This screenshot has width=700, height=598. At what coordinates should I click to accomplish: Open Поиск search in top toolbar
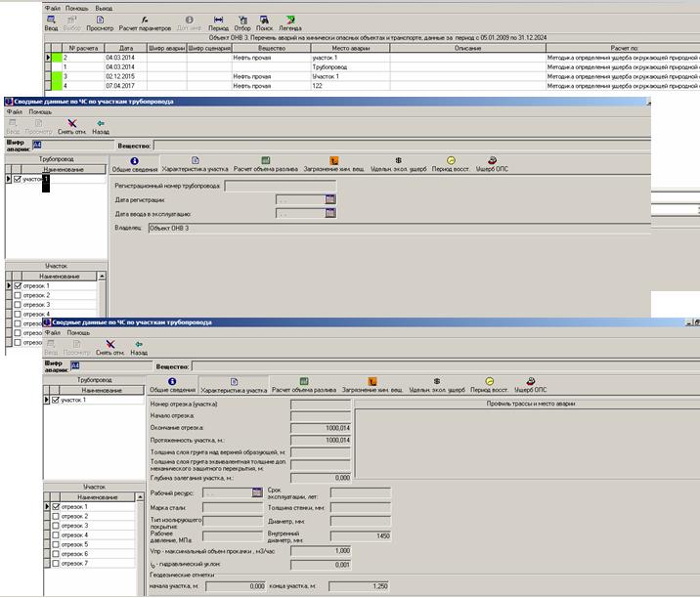click(x=264, y=23)
